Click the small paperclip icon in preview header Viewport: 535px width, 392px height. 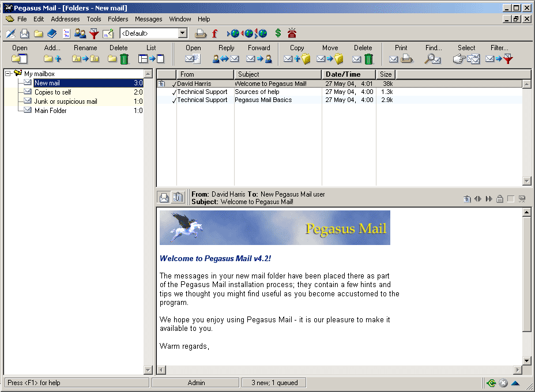[x=467, y=199]
